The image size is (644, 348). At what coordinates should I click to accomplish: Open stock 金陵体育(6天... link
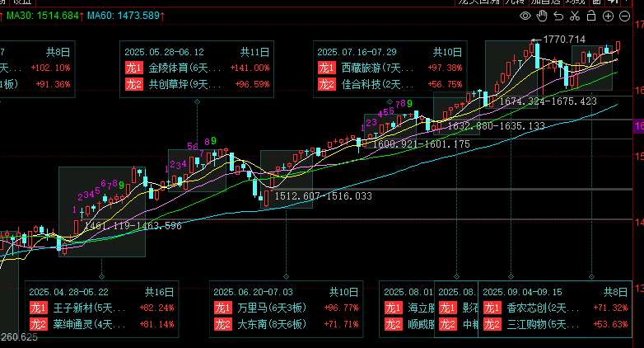184,68
